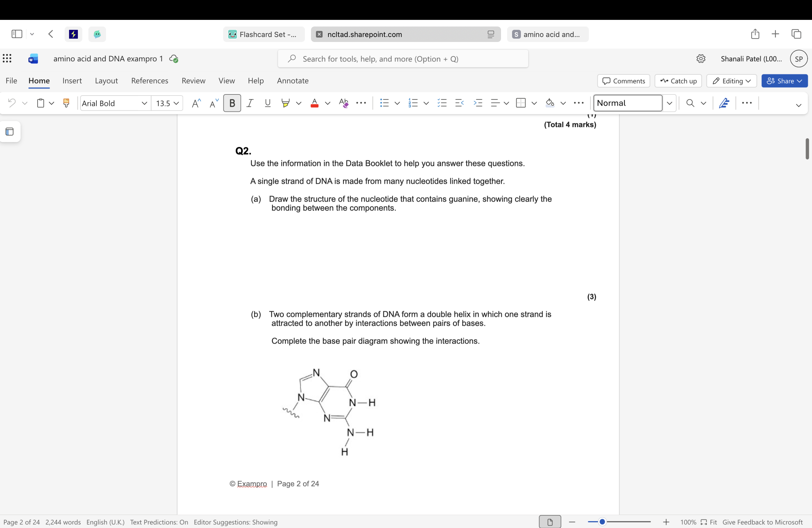The height and width of the screenshot is (528, 812).
Task: Click the Paste clipboard icon
Action: click(x=41, y=103)
